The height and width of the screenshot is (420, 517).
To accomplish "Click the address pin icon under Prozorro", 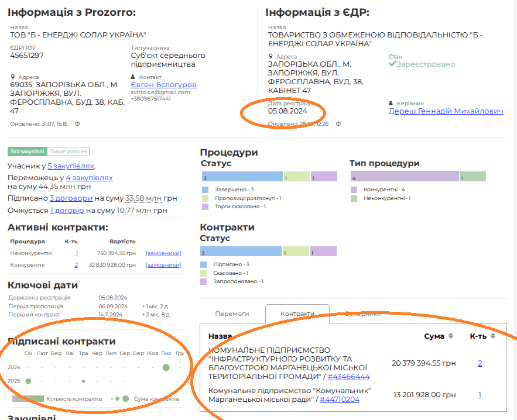I will (x=13, y=77).
